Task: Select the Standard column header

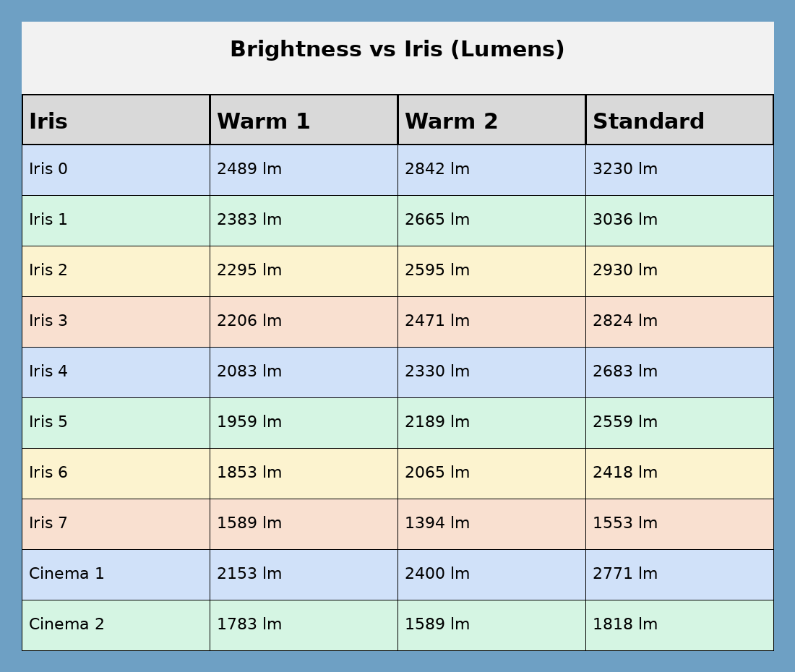Action: pyautogui.click(x=648, y=121)
